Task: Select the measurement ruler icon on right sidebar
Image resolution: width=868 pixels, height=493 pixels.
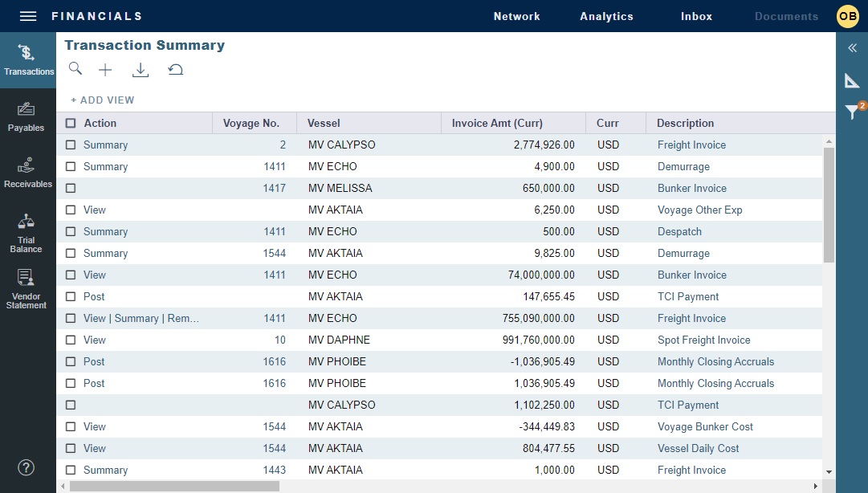Action: click(851, 79)
